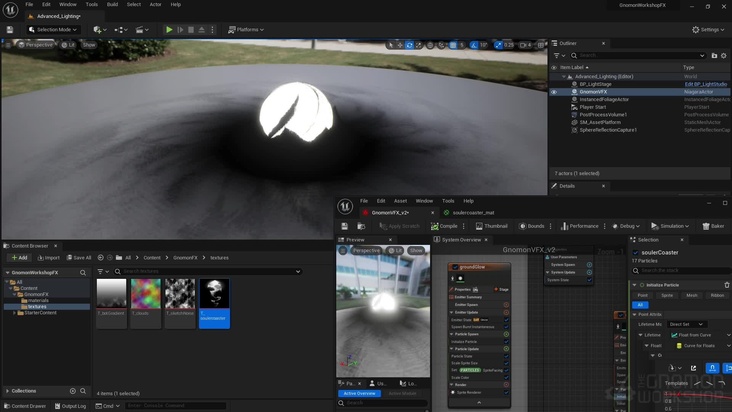Toggle visibility eye for GnomonVFX in the Outliner

[x=554, y=92]
